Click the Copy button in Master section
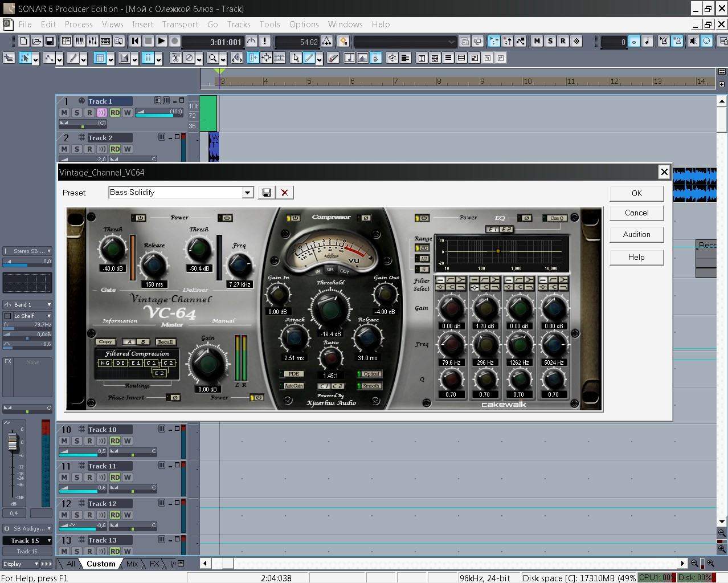Image resolution: width=728 pixels, height=583 pixels. (x=105, y=342)
